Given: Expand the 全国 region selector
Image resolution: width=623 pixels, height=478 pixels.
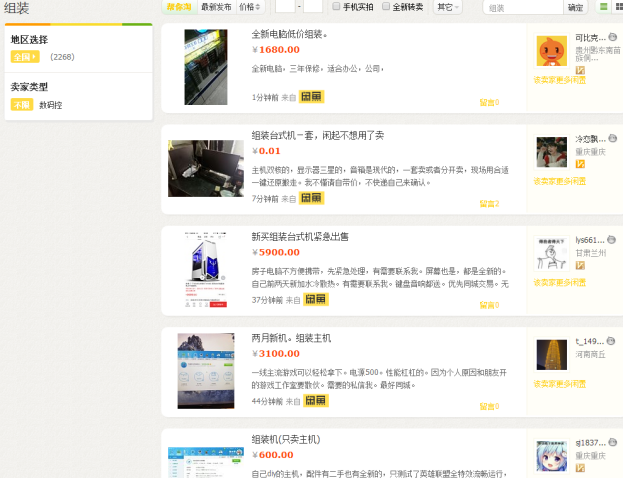Looking at the screenshot, I should point(25,57).
